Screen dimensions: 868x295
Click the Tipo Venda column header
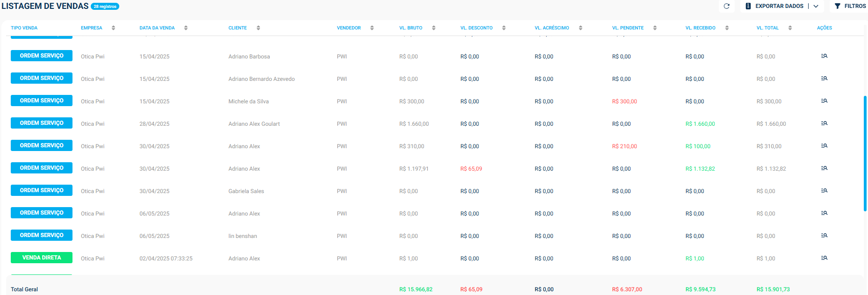click(24, 28)
